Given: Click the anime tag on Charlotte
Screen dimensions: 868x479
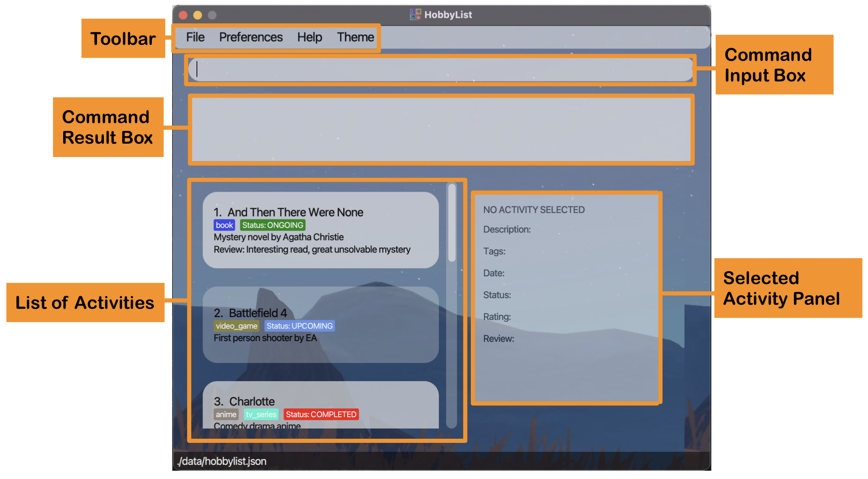Looking at the screenshot, I should (226, 414).
